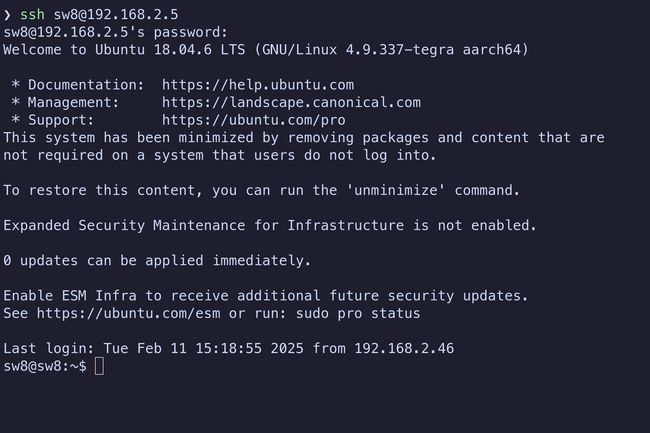
Task: Click the https://ubuntu.com/pro support link
Action: (253, 120)
